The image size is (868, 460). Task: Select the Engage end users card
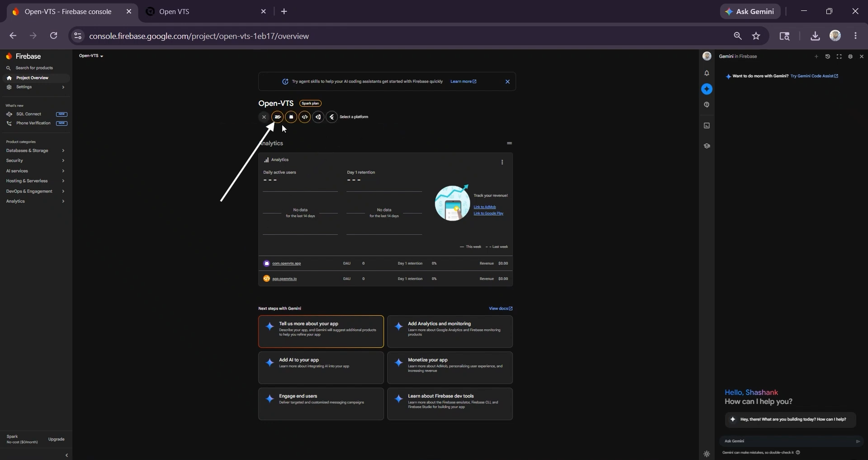(321, 404)
